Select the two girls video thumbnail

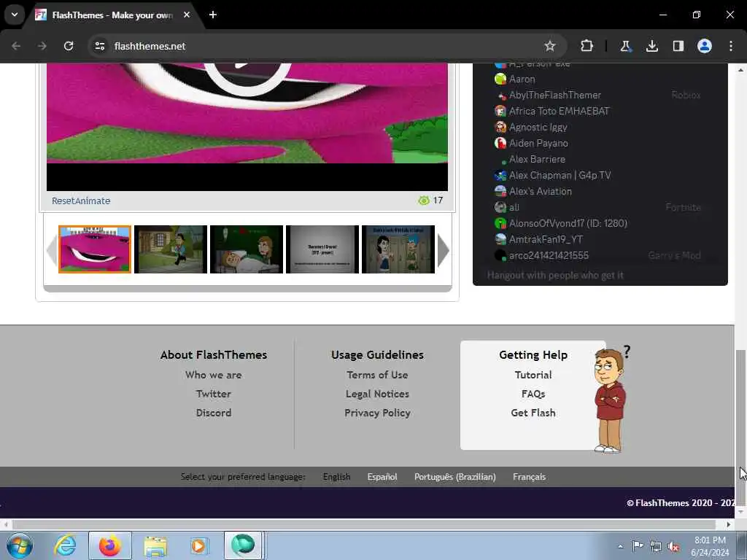coord(398,249)
